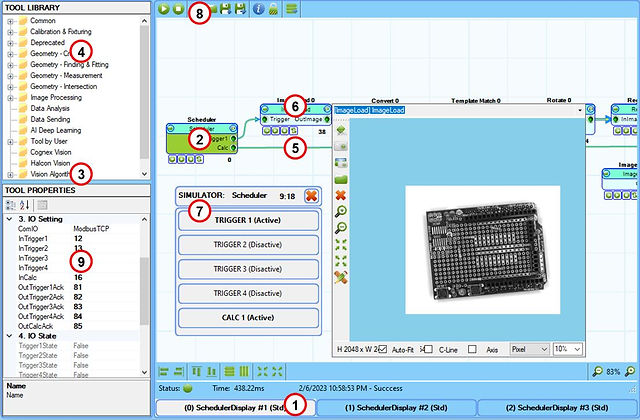Open the Pixel unit dropdown

pos(530,349)
